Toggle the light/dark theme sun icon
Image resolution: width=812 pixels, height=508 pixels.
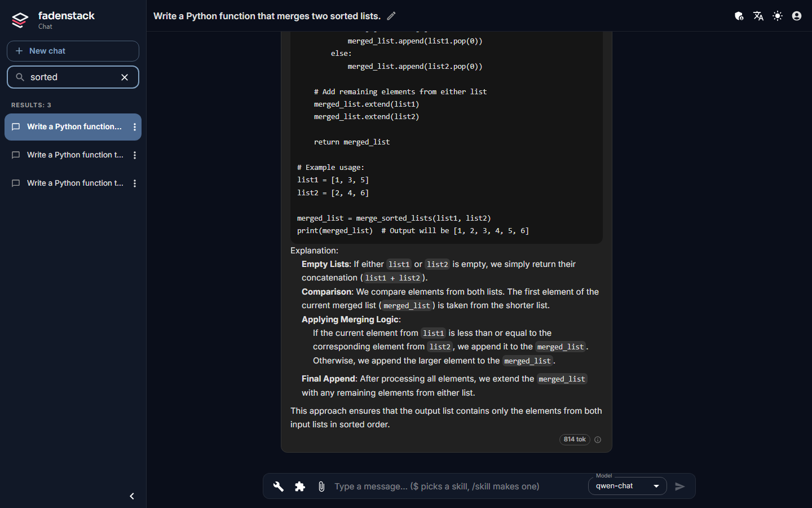coord(778,16)
